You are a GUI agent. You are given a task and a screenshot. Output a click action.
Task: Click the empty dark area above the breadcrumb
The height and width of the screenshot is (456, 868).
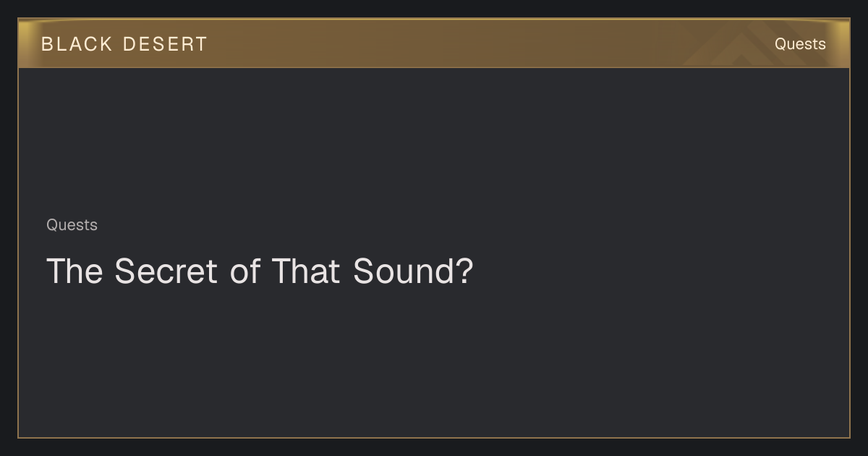434,141
